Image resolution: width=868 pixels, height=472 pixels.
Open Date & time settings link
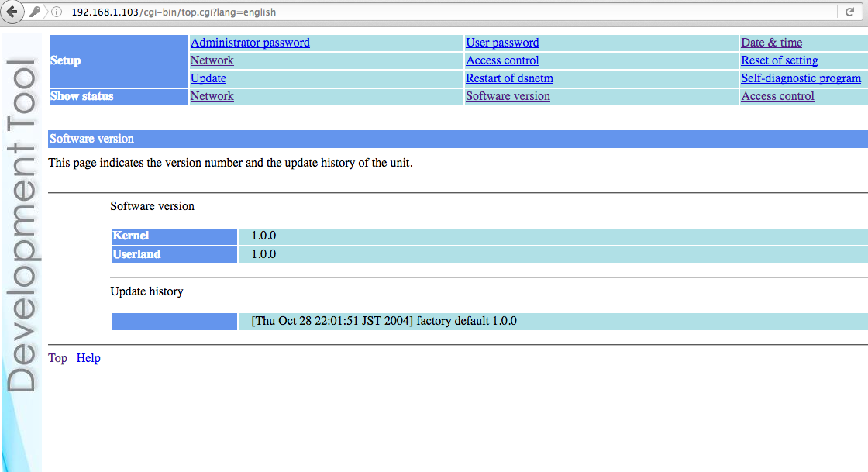coord(771,43)
